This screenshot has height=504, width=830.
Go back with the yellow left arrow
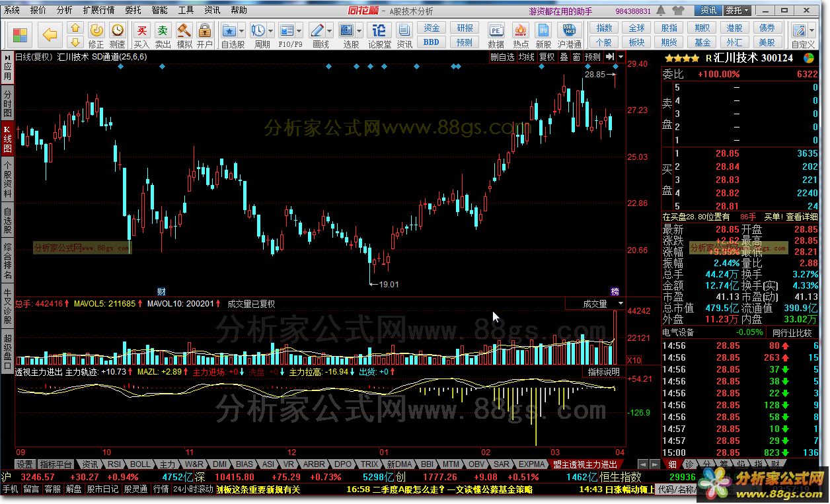(x=50, y=35)
